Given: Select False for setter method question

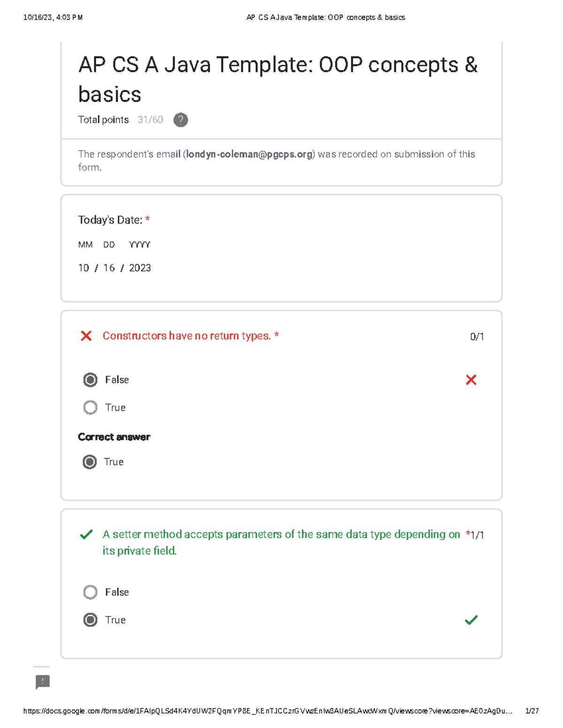Looking at the screenshot, I should pos(91,592).
